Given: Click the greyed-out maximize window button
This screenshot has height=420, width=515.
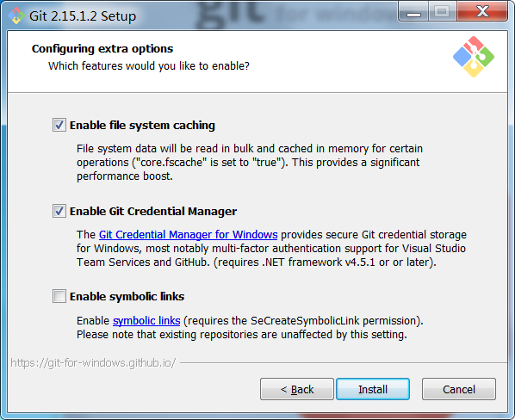Looking at the screenshot, I should pyautogui.click(x=442, y=12).
